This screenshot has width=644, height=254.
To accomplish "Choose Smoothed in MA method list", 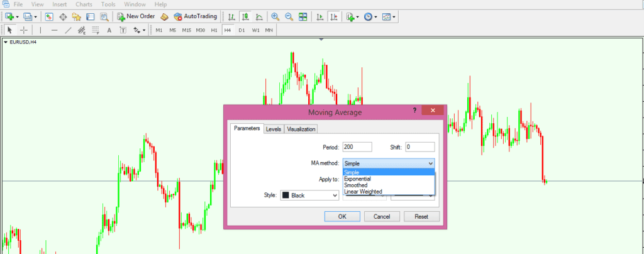I will (389, 185).
